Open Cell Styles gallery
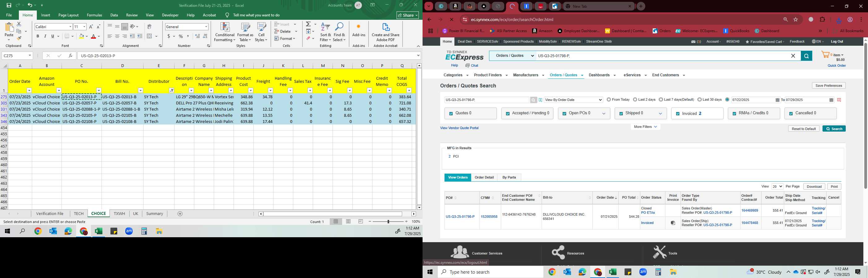868x278 pixels. [x=261, y=32]
